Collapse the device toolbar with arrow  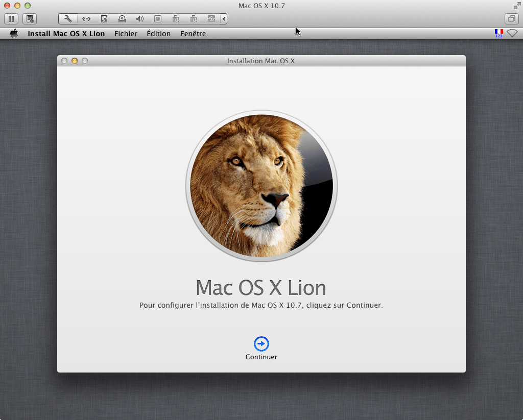click(224, 19)
